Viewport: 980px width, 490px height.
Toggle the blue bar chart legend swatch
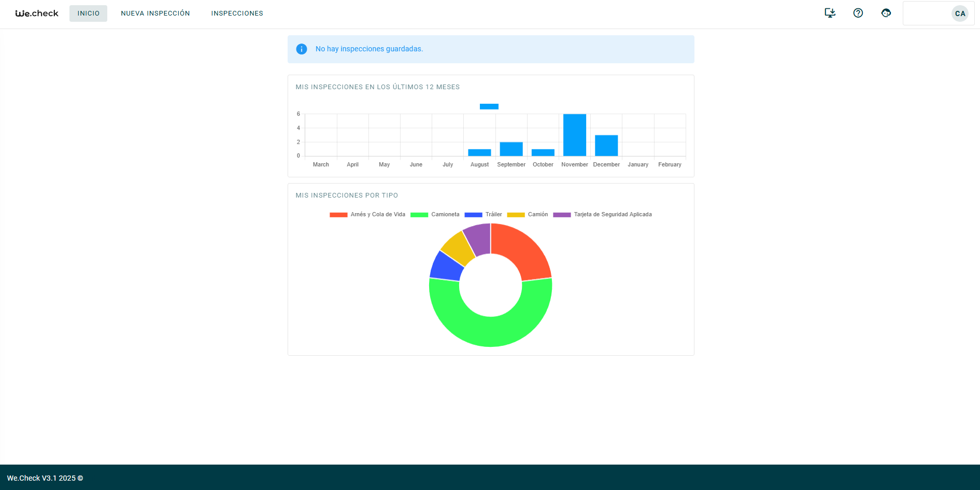tap(489, 107)
